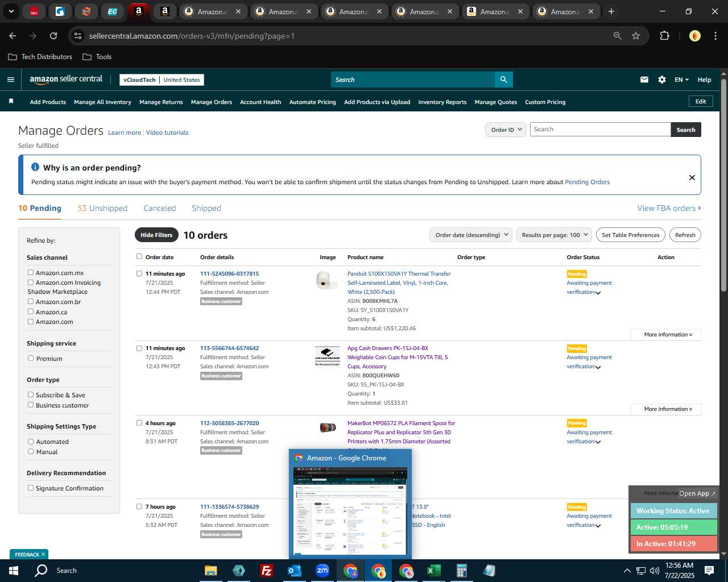
Task: Expand Awaiting payment verification on first order
Action: pos(598,293)
